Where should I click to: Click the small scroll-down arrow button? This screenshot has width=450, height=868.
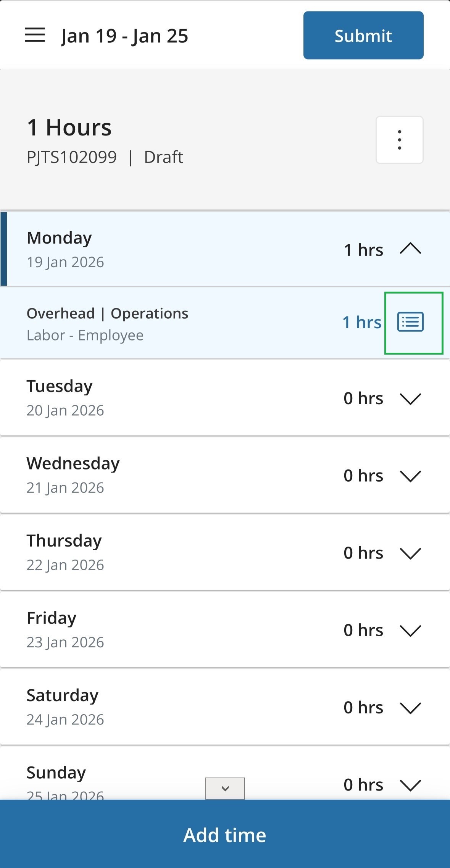pyautogui.click(x=225, y=788)
